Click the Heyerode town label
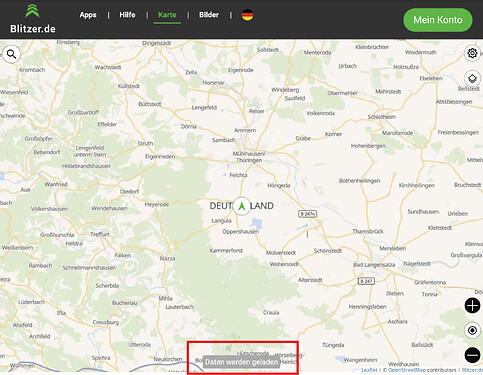Image resolution: width=483 pixels, height=375 pixels. (x=157, y=204)
